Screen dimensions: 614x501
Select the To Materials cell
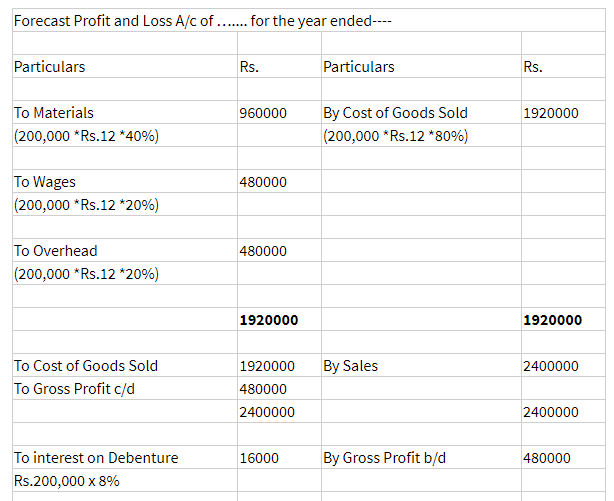[54, 113]
